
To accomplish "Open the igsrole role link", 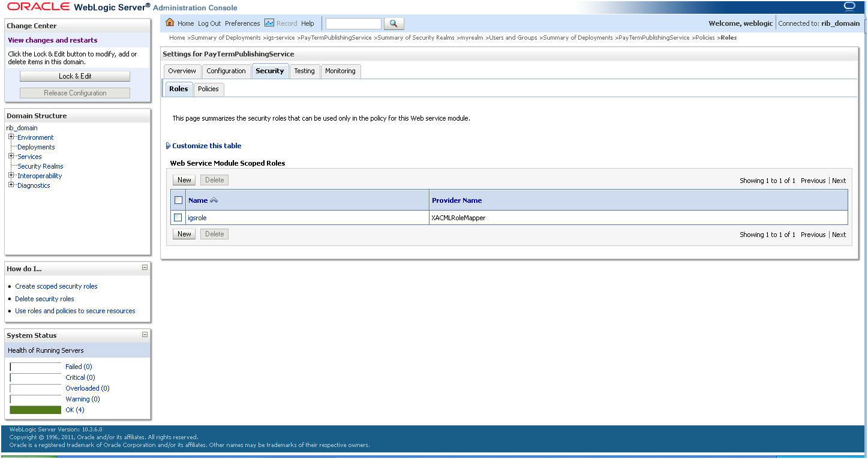I will pyautogui.click(x=197, y=218).
